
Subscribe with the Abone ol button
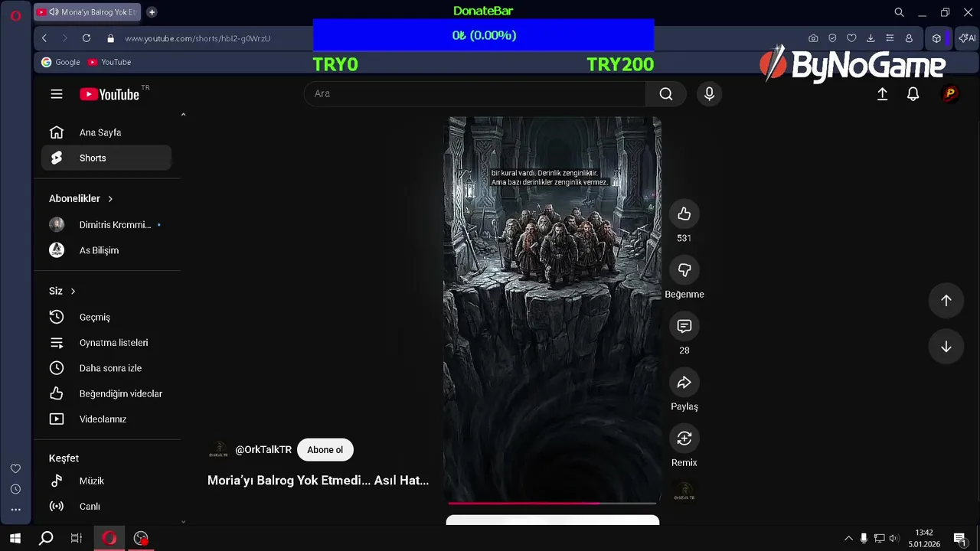[325, 450]
